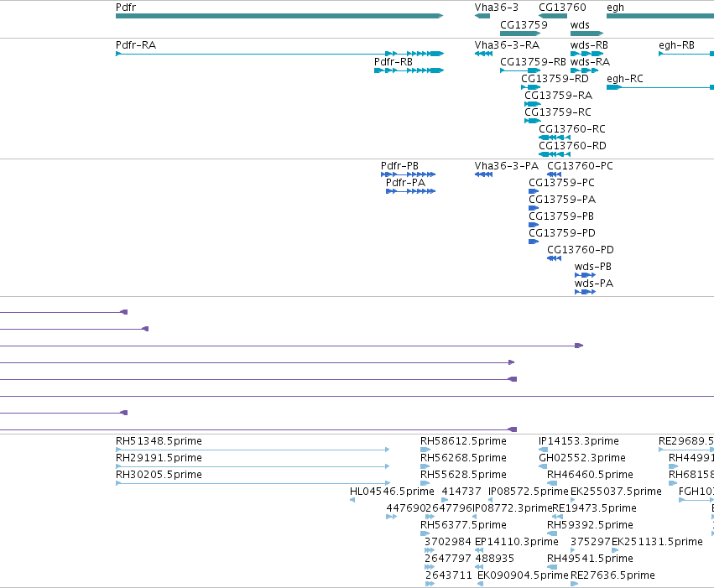Image resolution: width=714 pixels, height=588 pixels.
Task: Click the RH51348.5prime EST label
Action: (159, 441)
